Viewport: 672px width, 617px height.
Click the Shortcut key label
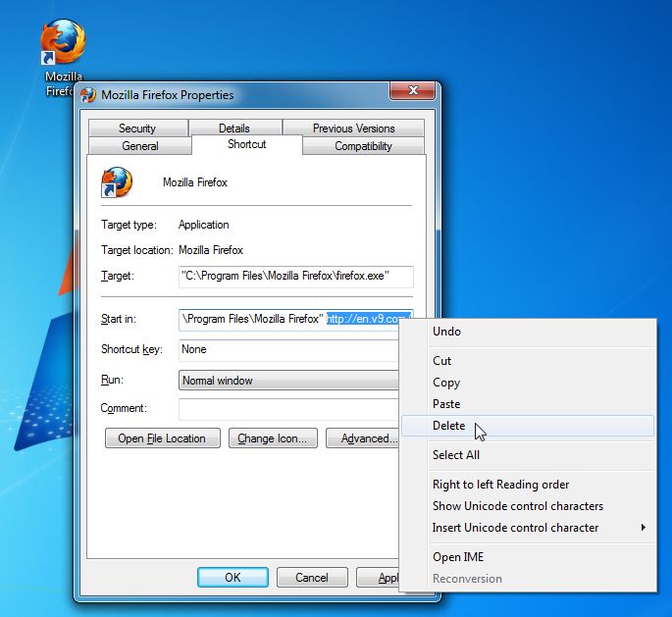coord(131,349)
